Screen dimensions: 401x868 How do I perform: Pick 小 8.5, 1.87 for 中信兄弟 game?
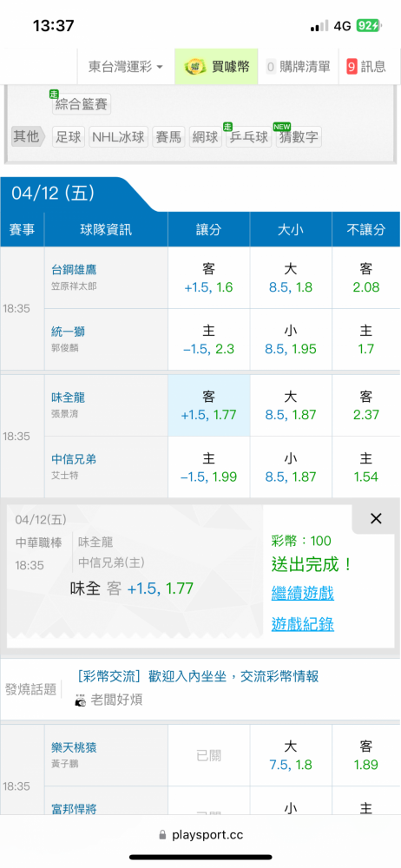[x=291, y=468]
